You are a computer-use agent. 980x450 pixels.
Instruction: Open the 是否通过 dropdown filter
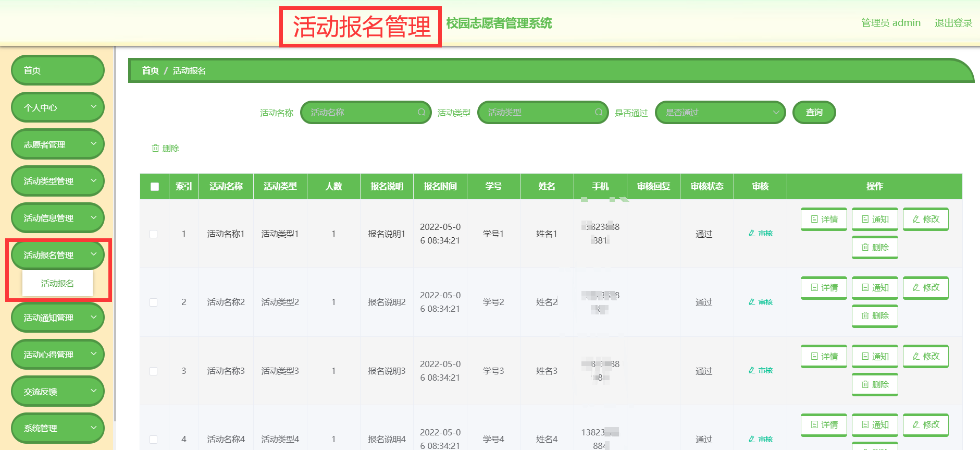(x=720, y=112)
